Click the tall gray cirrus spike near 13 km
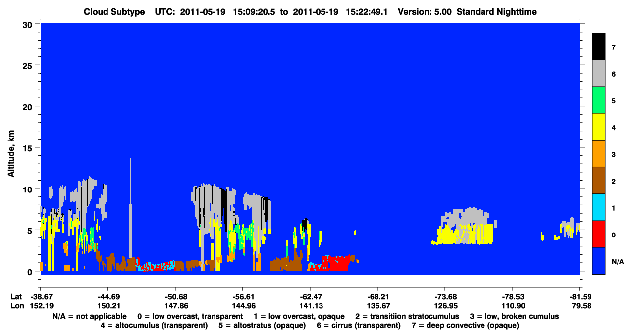 click(x=131, y=208)
